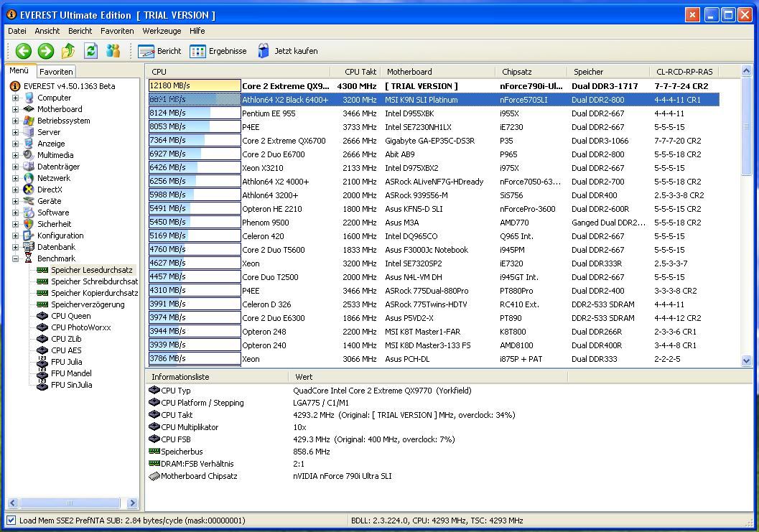
Task: Open the Hilfe menu
Action: coord(197,31)
